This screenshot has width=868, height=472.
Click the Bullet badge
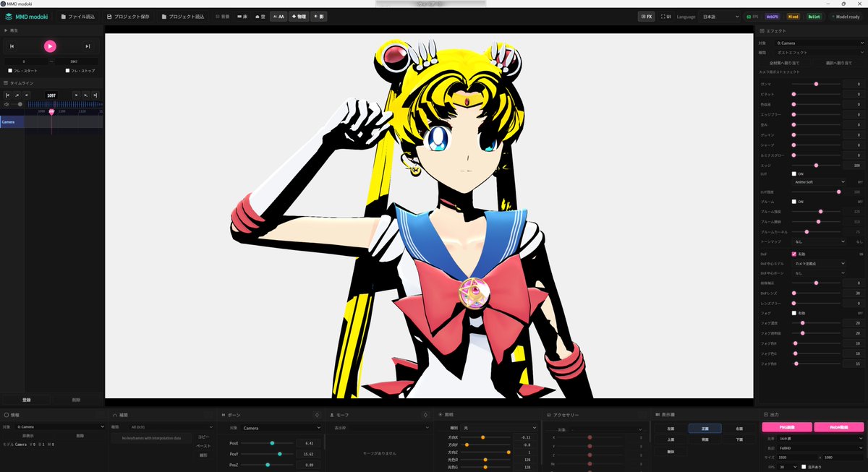coord(814,16)
